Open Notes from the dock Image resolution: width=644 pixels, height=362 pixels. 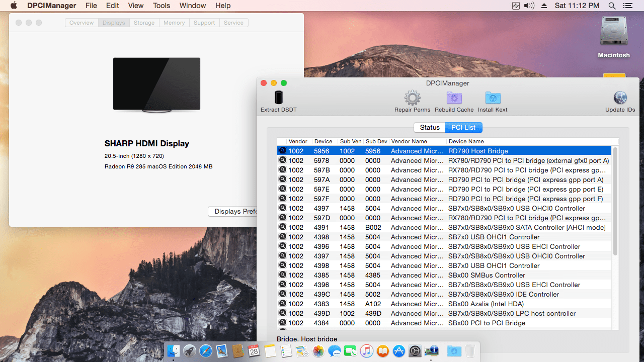tap(270, 351)
